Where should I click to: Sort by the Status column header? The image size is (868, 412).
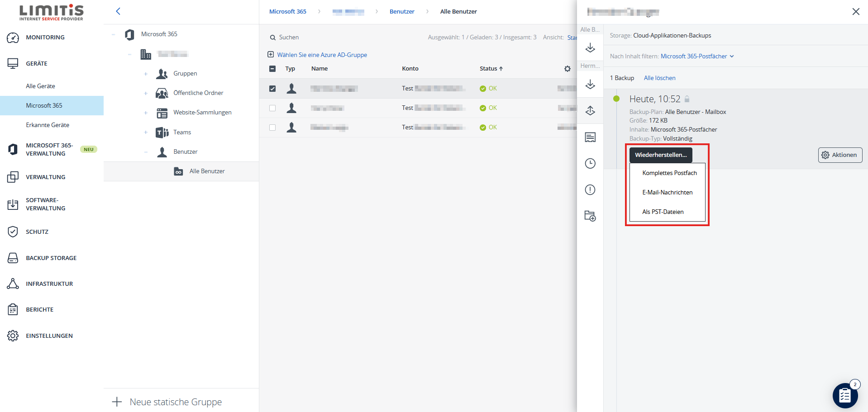click(x=491, y=69)
